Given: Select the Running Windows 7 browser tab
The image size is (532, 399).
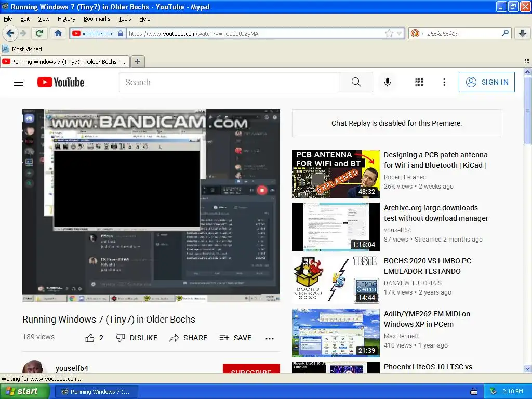Looking at the screenshot, I should coord(64,61).
